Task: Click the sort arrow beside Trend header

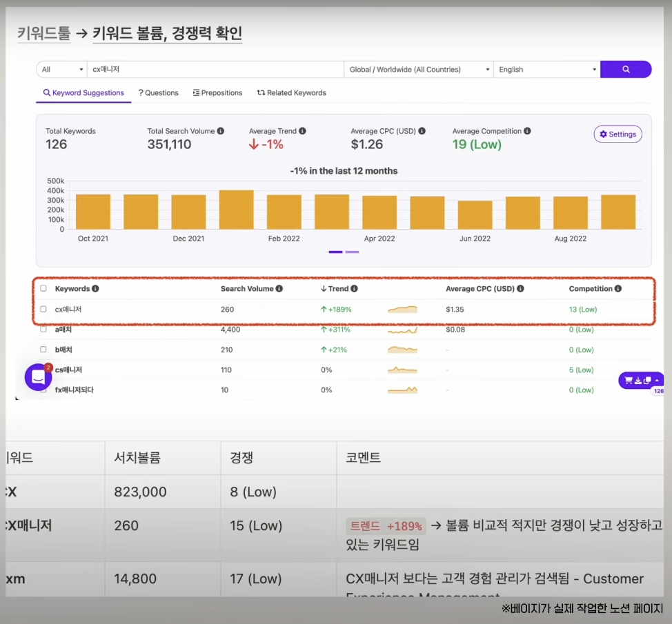Action: coord(324,289)
